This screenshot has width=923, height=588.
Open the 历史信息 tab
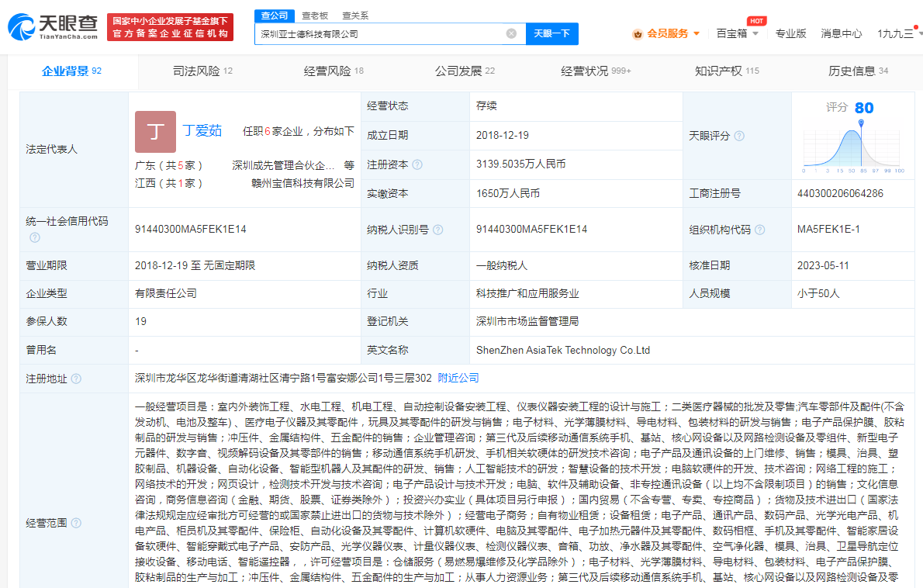(x=858, y=71)
